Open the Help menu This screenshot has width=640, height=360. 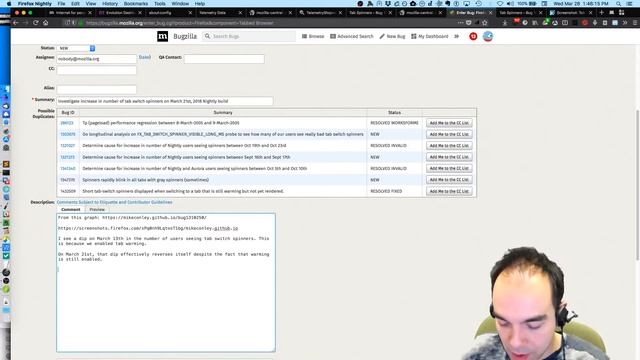(x=200, y=3)
